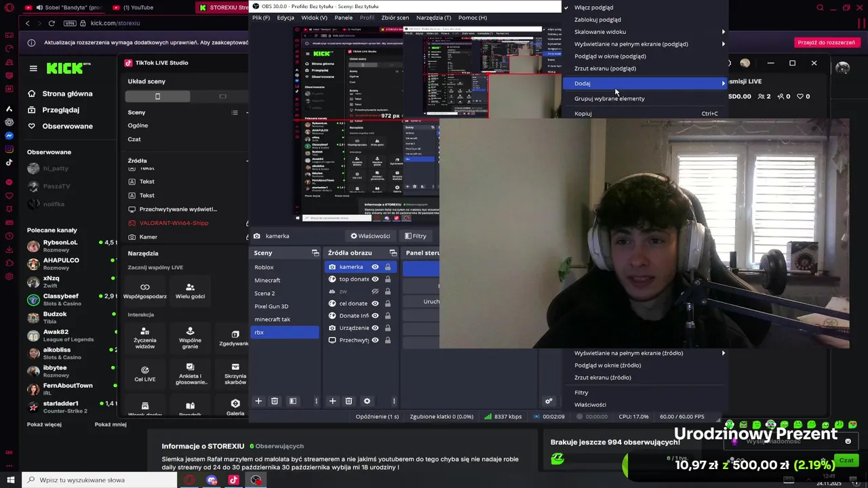
Task: Open Współgospodarz tool in TikTok LIVE Studio
Action: [144, 291]
